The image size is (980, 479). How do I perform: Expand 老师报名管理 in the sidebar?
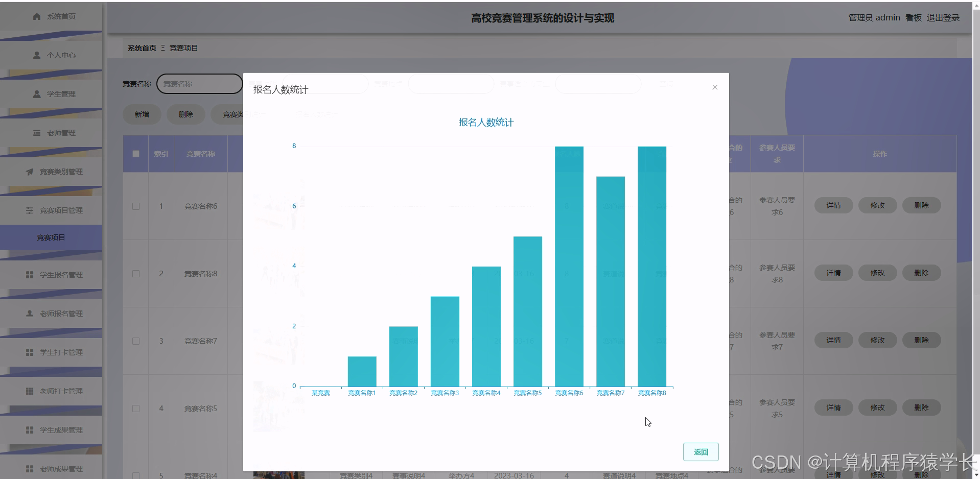[51, 314]
